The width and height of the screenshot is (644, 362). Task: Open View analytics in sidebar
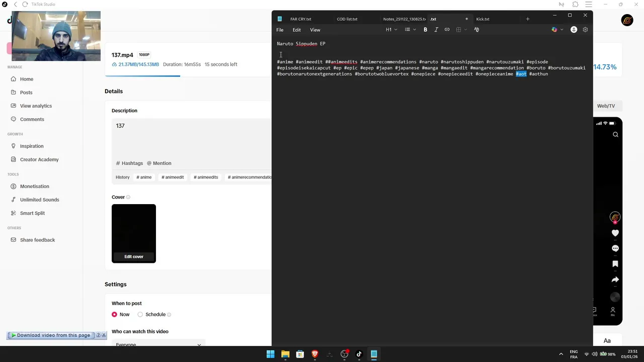click(36, 106)
